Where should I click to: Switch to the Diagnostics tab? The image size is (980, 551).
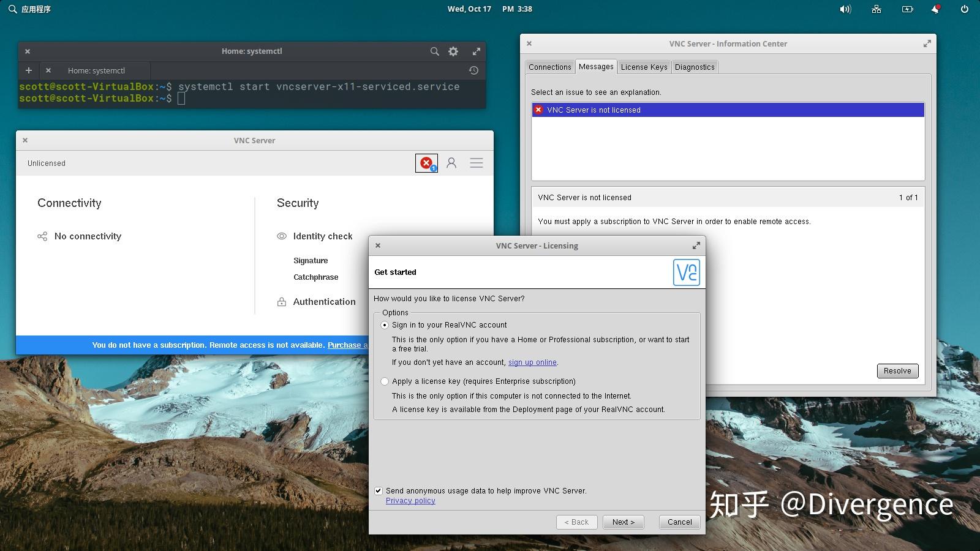pyautogui.click(x=695, y=67)
